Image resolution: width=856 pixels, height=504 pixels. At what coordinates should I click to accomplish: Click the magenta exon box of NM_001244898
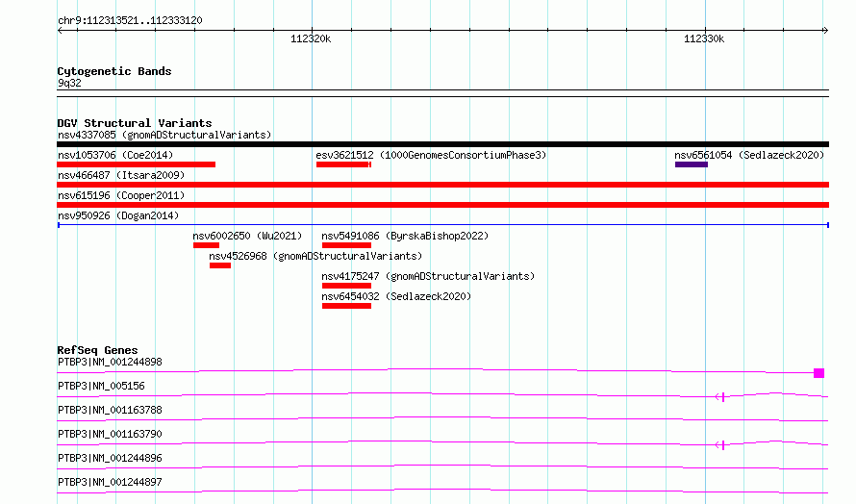[x=818, y=373]
